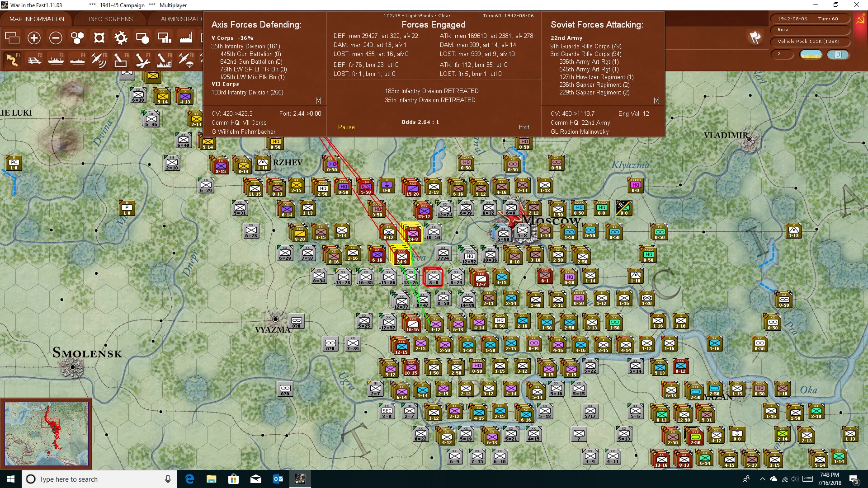This screenshot has width=868, height=488.
Task: Click the taskbar search box
Action: point(99,479)
